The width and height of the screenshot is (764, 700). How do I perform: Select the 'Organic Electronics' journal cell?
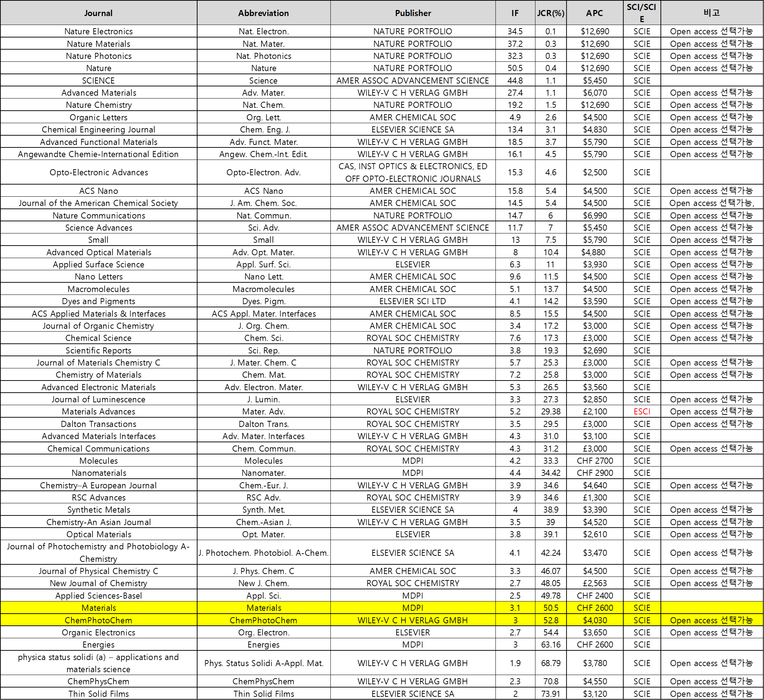tap(99, 632)
